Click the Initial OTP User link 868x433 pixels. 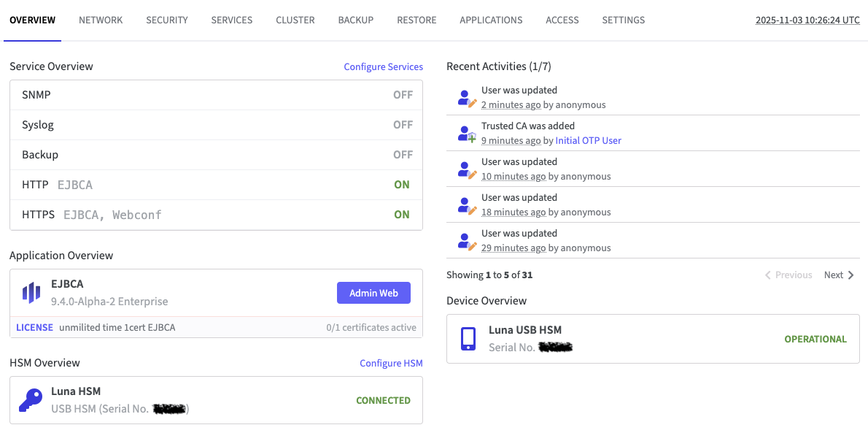click(x=588, y=140)
